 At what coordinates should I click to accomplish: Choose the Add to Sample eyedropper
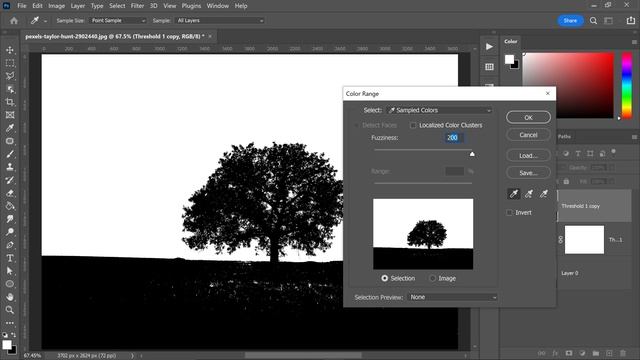(529, 194)
